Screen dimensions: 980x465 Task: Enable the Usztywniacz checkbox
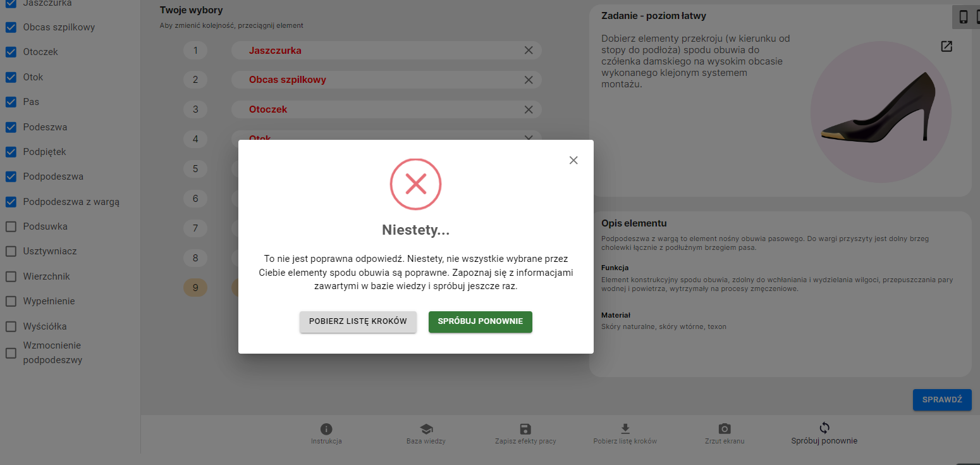11,251
